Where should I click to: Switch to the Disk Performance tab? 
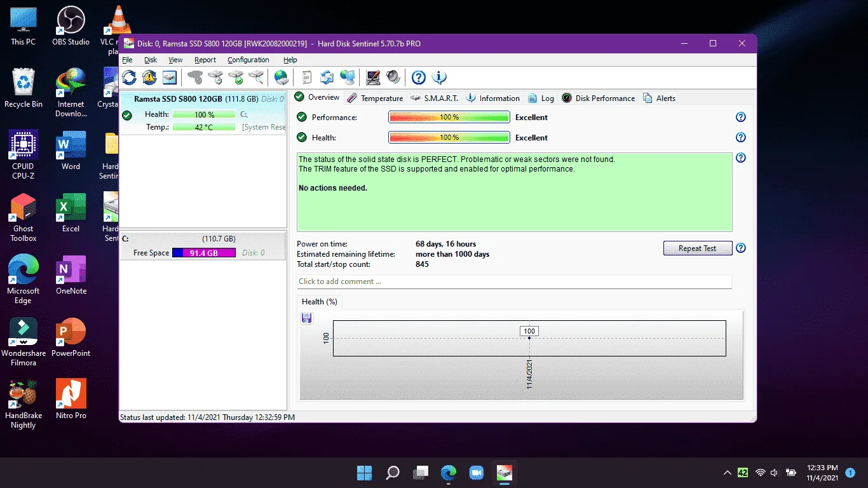click(x=598, y=98)
